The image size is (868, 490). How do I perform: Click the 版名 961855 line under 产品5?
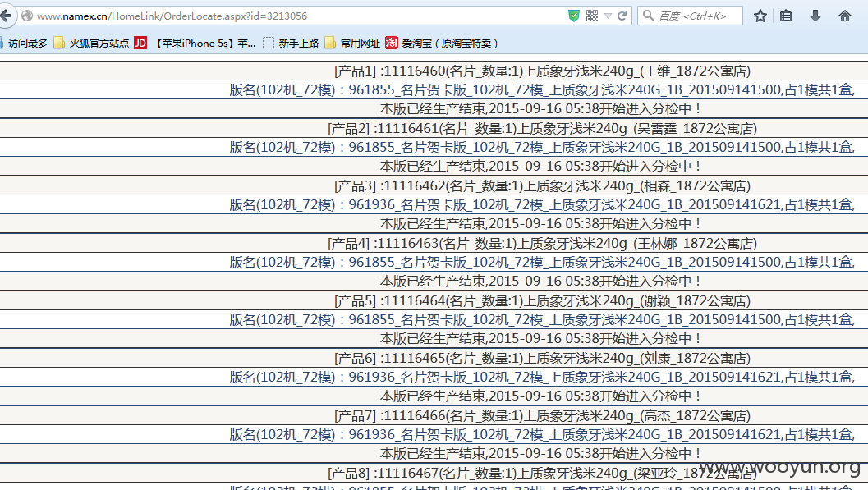click(x=542, y=320)
